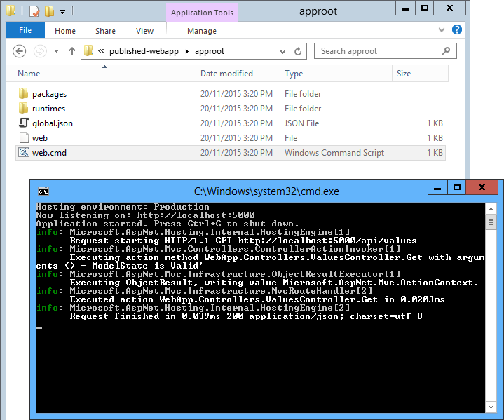Maximize the approot Explorer window

(x=425, y=8)
